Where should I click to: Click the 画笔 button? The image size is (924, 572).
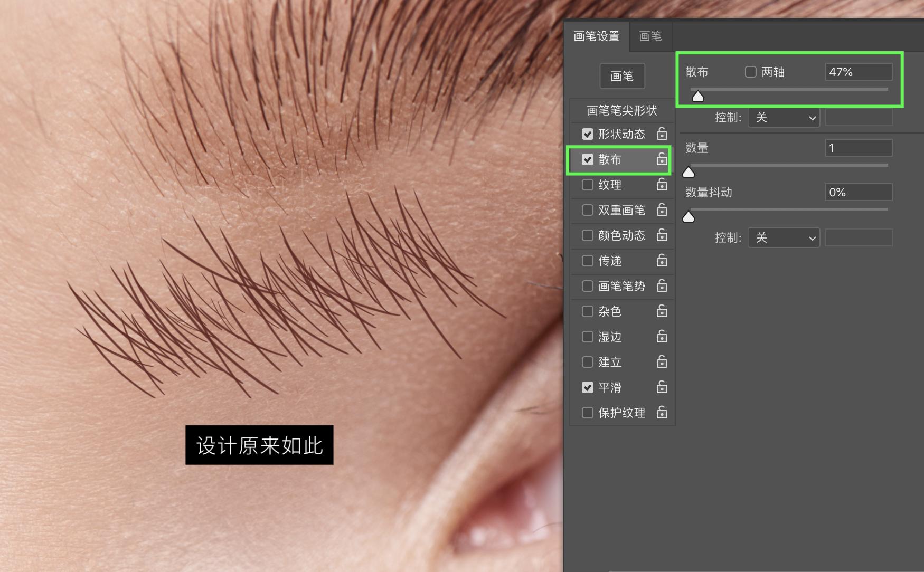622,76
